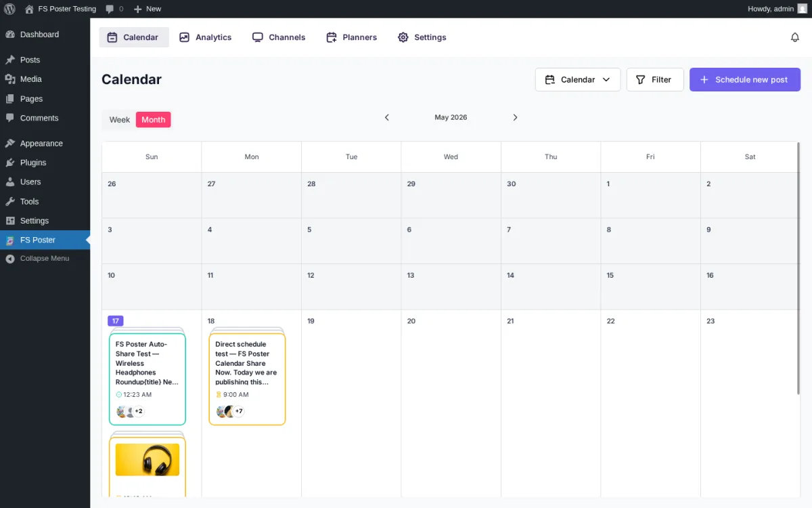Screen dimensions: 812x508
Task: Click the New content button
Action: (148, 9)
